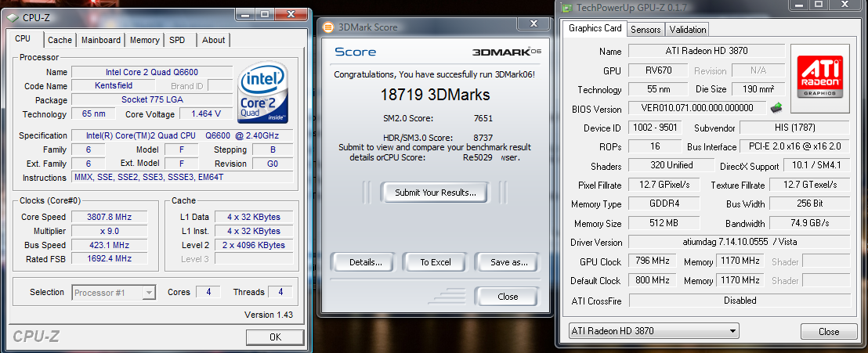Click the GPU Clock value 796 MHz
868x353 pixels.
pyautogui.click(x=652, y=261)
